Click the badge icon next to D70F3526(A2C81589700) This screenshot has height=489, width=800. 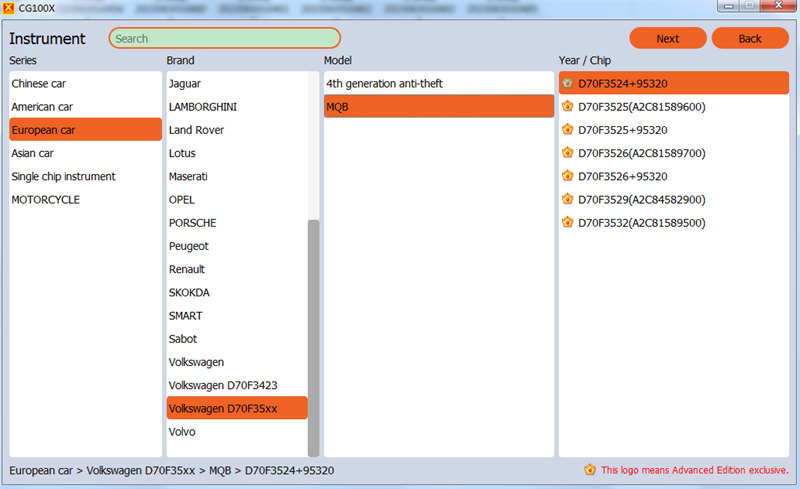pos(567,153)
